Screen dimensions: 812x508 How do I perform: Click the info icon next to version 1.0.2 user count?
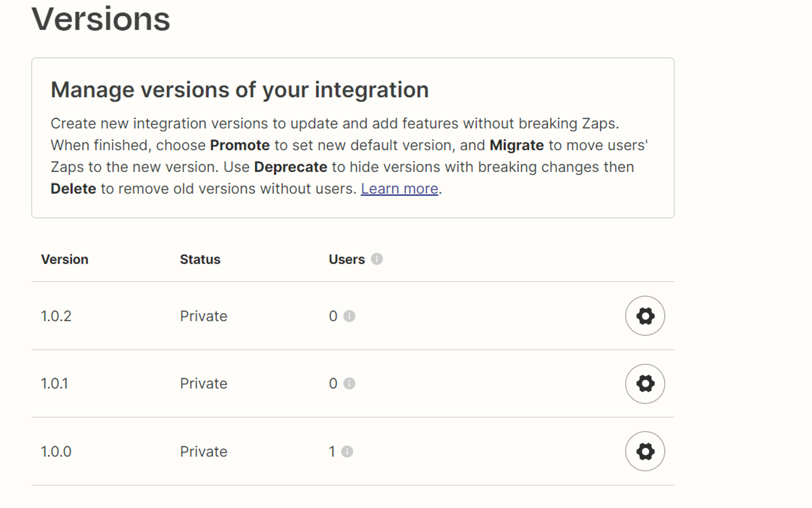[x=350, y=316]
